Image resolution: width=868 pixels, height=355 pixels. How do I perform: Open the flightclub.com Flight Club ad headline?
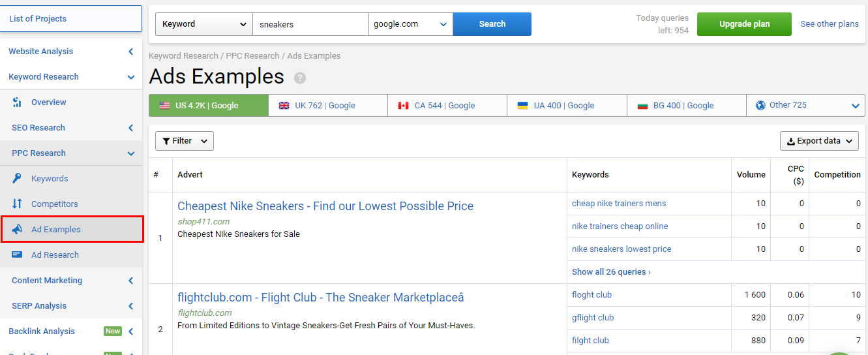point(321,298)
